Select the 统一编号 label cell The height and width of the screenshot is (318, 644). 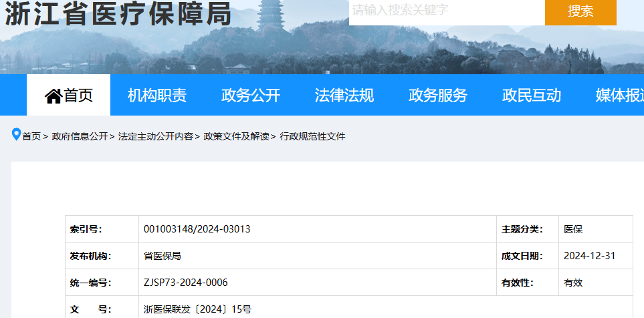tap(102, 283)
